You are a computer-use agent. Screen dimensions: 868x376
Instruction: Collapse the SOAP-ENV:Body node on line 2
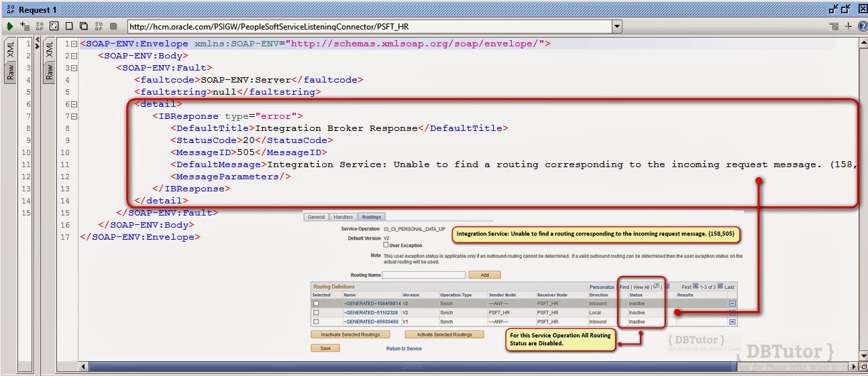[74, 56]
